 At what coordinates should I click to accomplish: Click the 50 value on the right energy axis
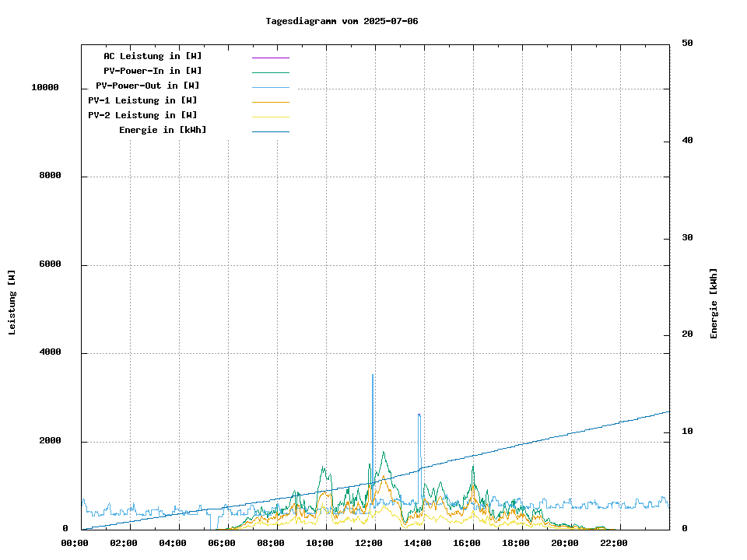[687, 44]
